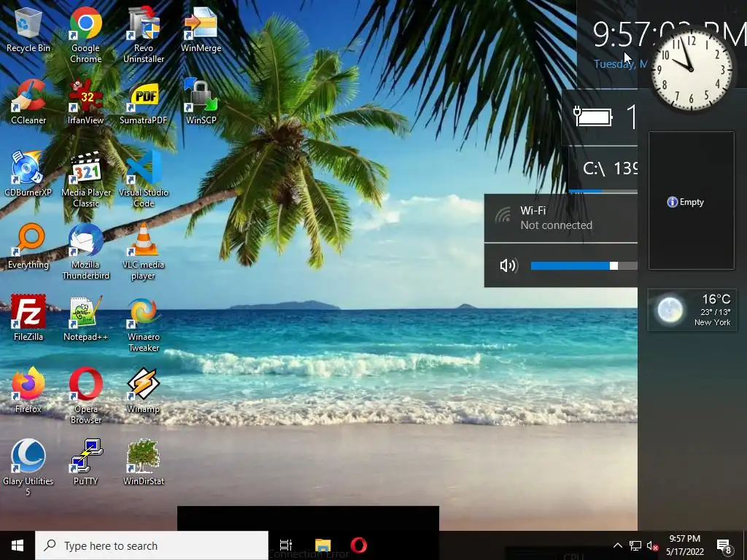
Task: Click the Opera Browser desktop shortcut
Action: [86, 396]
